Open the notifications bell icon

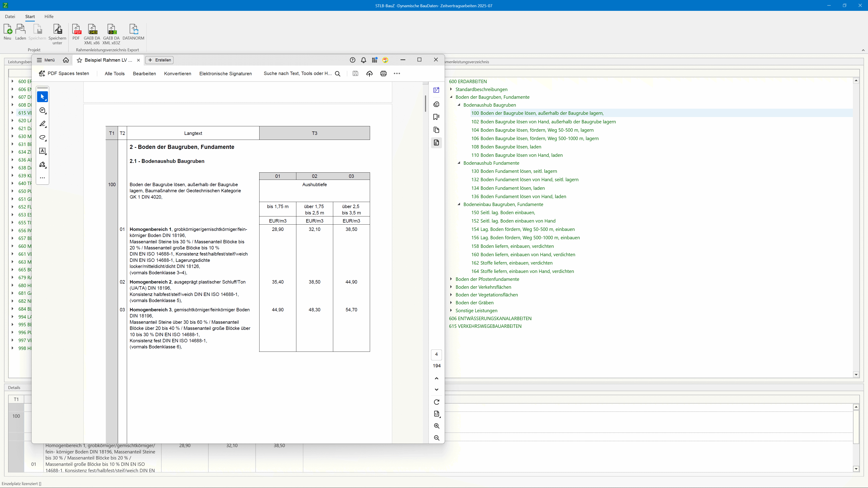coord(363,60)
